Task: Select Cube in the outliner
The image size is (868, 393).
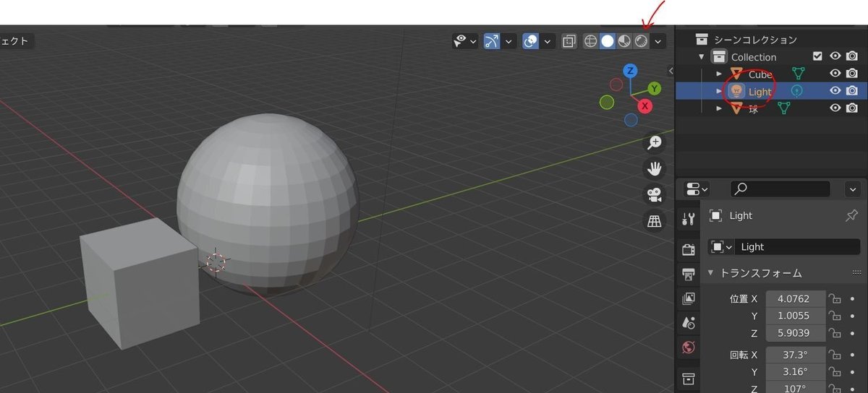Action: pos(760,74)
